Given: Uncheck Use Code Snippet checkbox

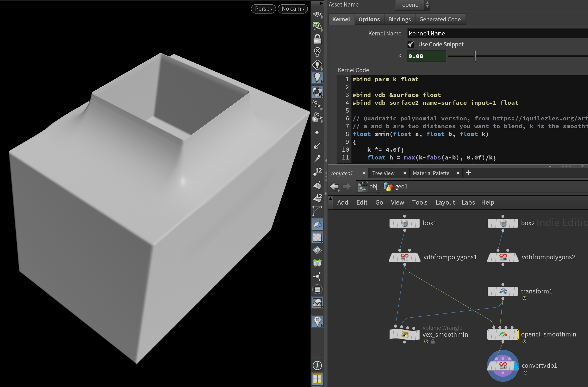Looking at the screenshot, I should 411,45.
